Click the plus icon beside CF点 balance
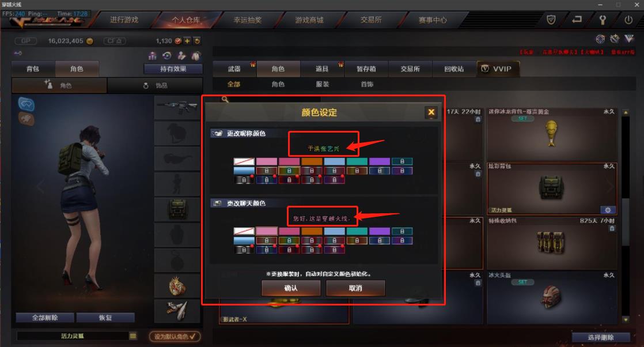 (x=187, y=41)
